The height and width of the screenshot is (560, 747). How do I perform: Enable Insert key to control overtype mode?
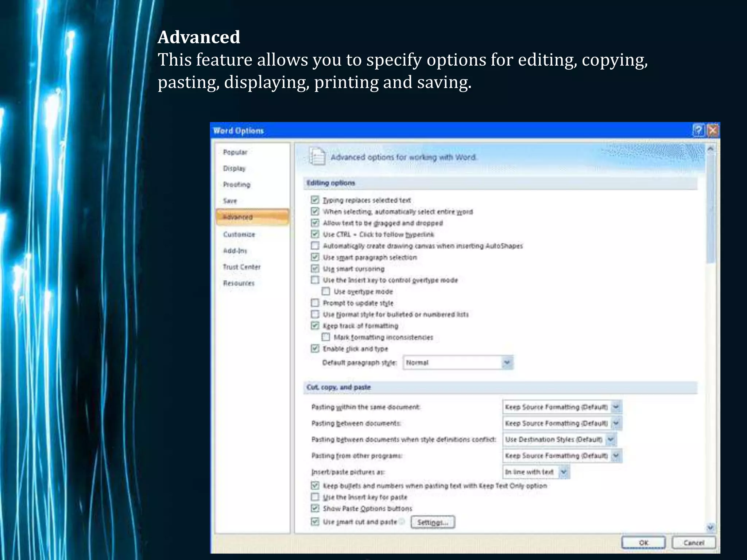(315, 280)
